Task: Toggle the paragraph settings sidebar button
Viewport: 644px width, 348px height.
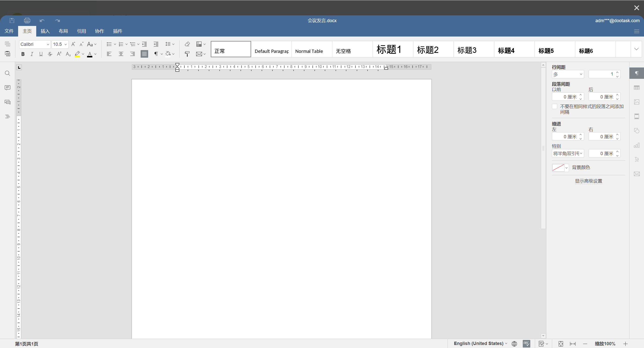Action: coord(637,73)
